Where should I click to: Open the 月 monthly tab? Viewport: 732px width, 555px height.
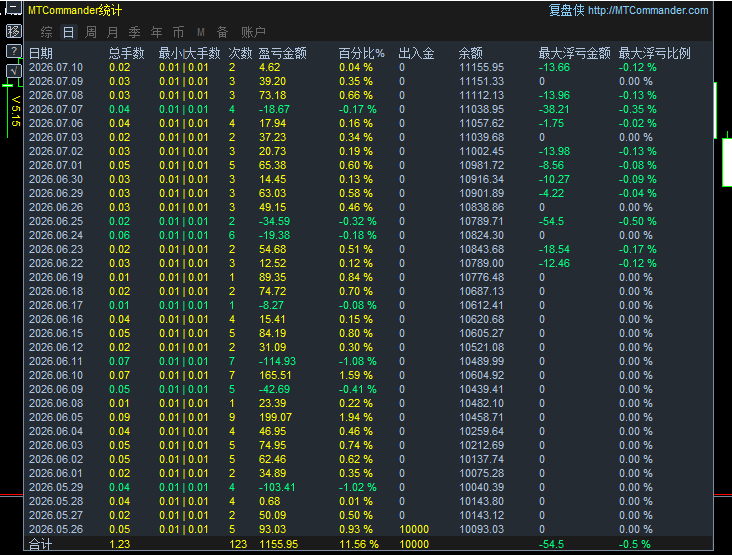point(113,32)
